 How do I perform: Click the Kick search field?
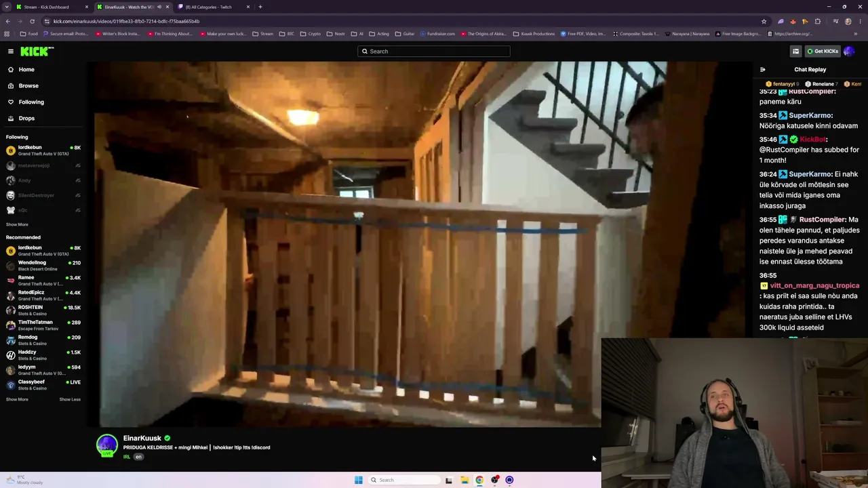coord(434,52)
